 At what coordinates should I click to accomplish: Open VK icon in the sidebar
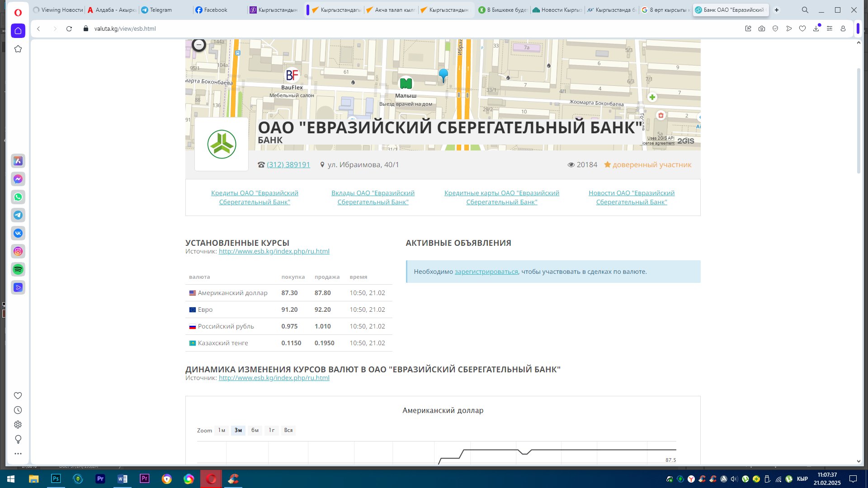tap(18, 233)
